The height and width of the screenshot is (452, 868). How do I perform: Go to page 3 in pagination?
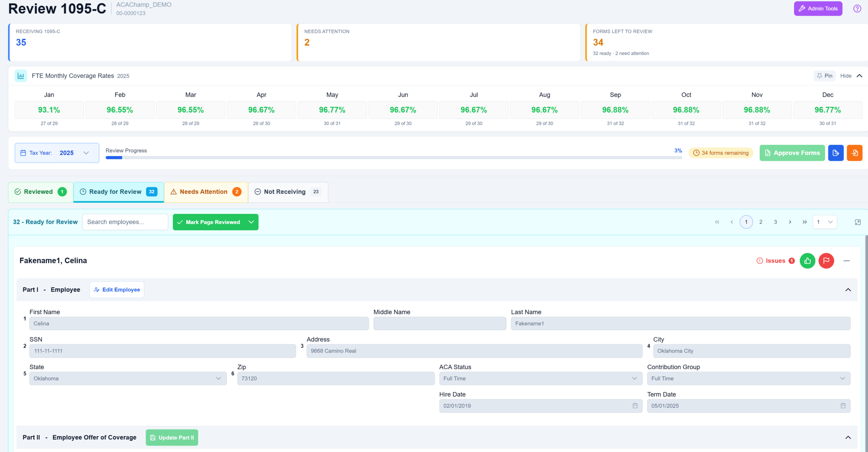click(x=775, y=222)
